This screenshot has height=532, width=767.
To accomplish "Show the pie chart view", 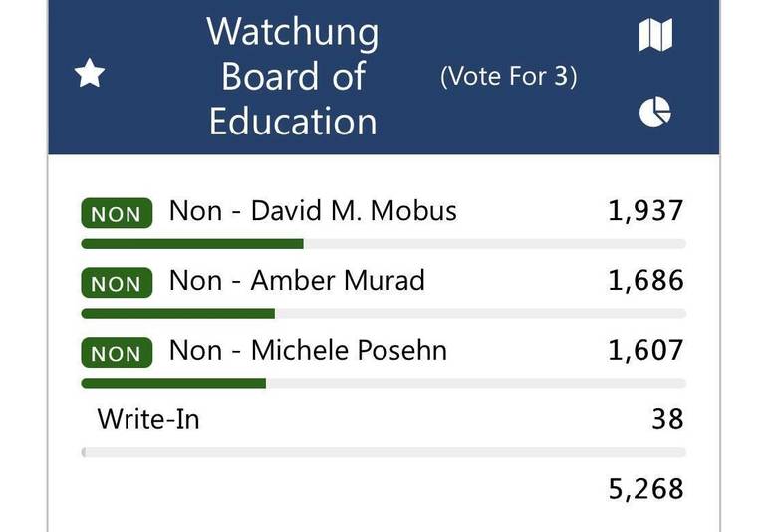I will coord(654,112).
